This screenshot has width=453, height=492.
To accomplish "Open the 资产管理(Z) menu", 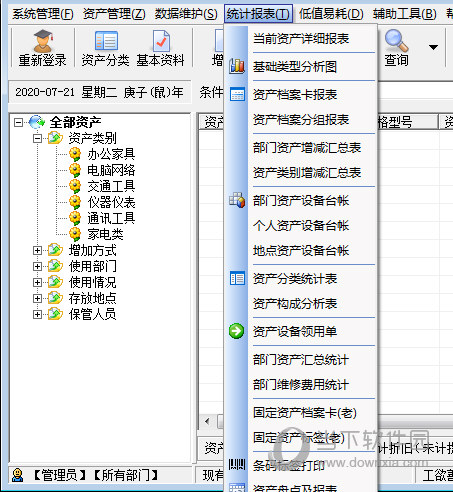I will (114, 14).
